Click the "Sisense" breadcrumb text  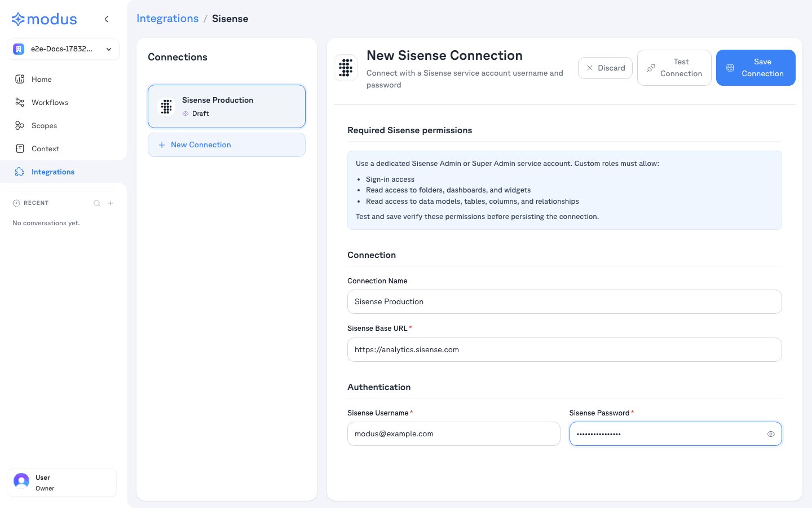pos(230,19)
